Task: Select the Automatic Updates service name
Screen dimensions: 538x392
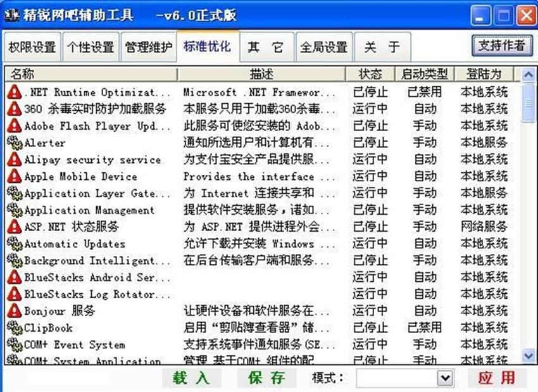Action: (x=75, y=244)
